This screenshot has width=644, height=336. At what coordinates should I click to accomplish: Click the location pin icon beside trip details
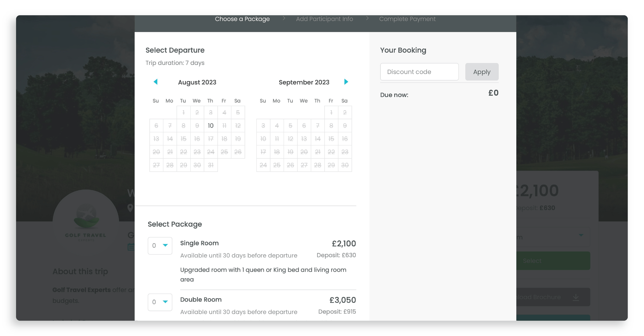point(130,208)
